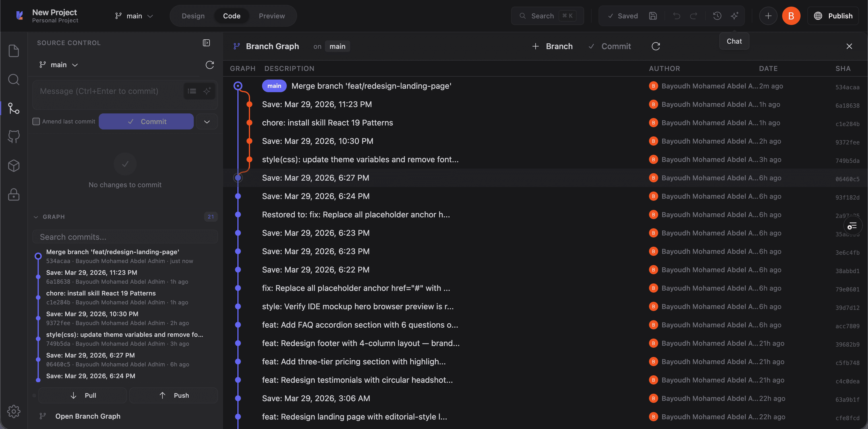Select the Merge branch commit row in graph
The height and width of the screenshot is (429, 868).
[x=545, y=86]
